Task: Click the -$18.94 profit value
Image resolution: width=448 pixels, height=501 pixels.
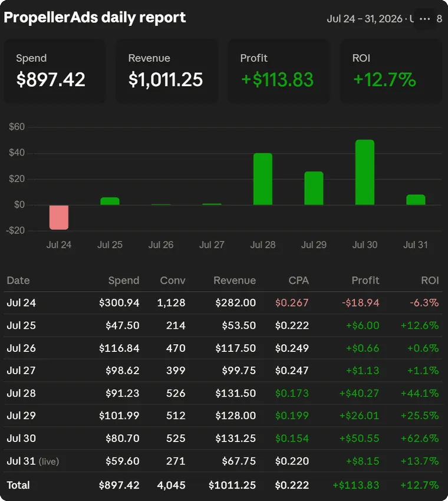Action: coord(360,302)
